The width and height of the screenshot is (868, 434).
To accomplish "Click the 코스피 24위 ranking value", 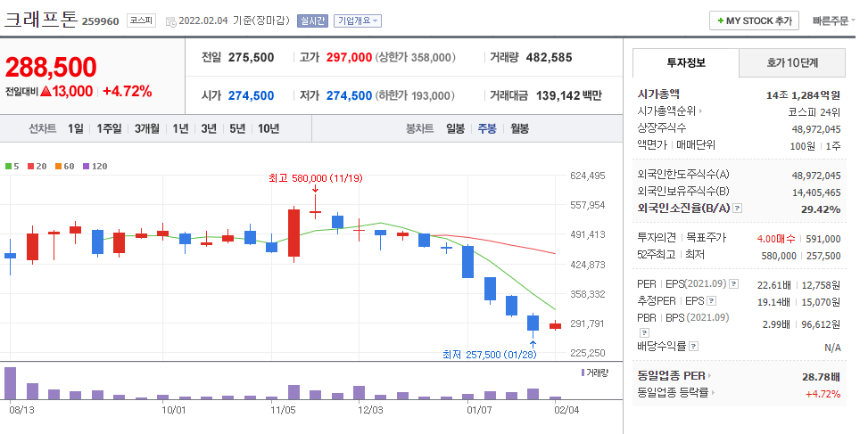I will (814, 112).
